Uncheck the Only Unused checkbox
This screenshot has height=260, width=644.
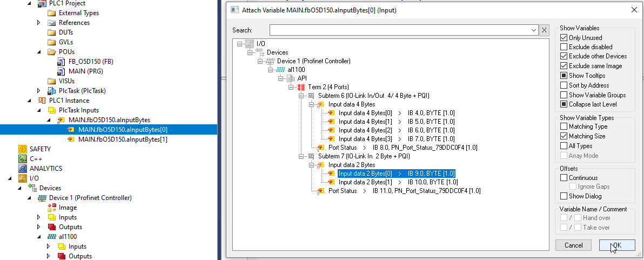(564, 37)
